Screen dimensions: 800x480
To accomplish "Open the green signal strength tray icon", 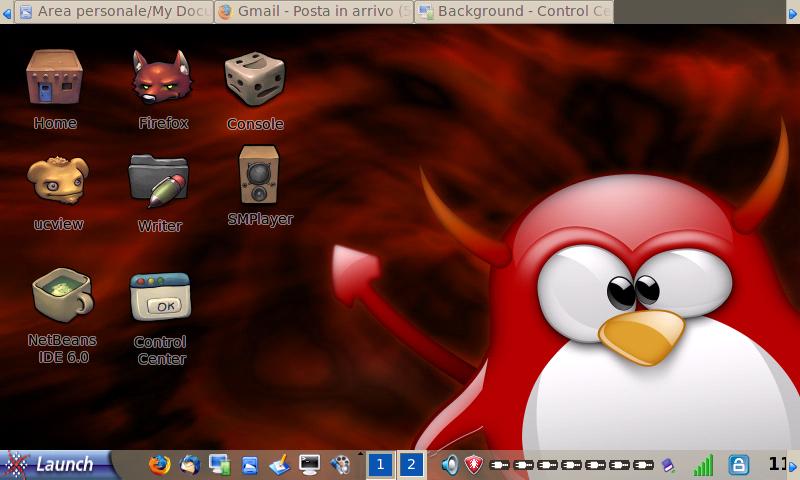I will tap(703, 465).
